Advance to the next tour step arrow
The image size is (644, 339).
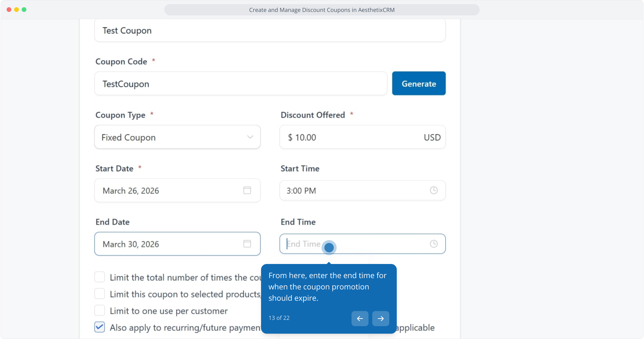point(380,319)
